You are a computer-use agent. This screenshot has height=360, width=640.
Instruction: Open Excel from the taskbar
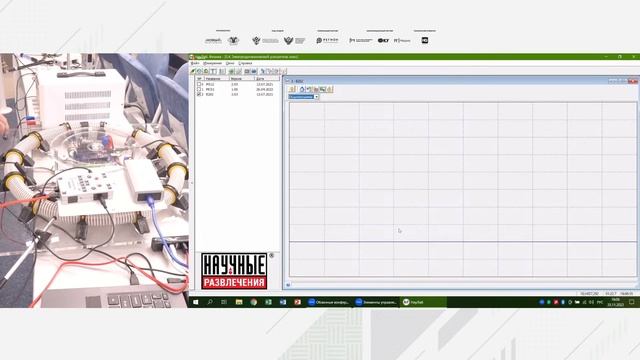point(268,302)
